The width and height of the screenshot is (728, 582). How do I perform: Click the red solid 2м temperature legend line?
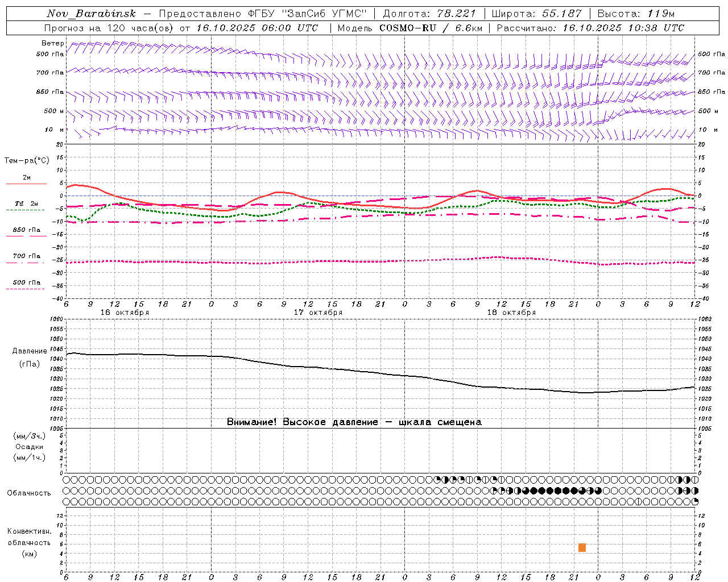pos(26,184)
